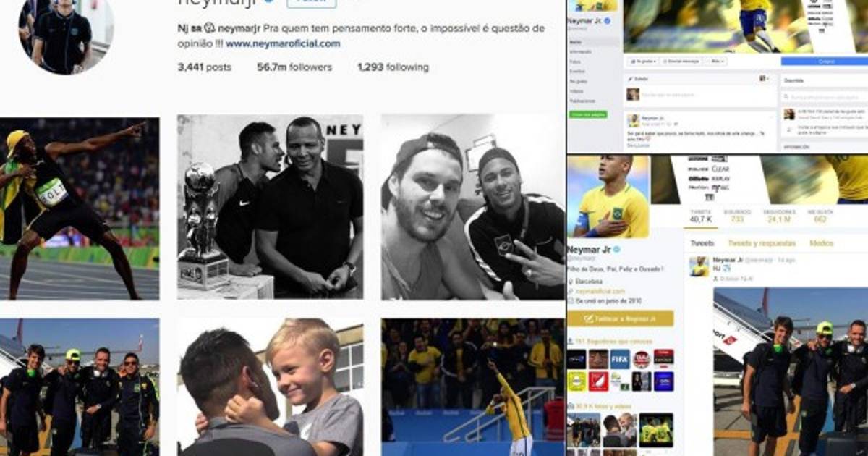Click the Instagram Follow button
The image size is (868, 456).
(312, 2)
